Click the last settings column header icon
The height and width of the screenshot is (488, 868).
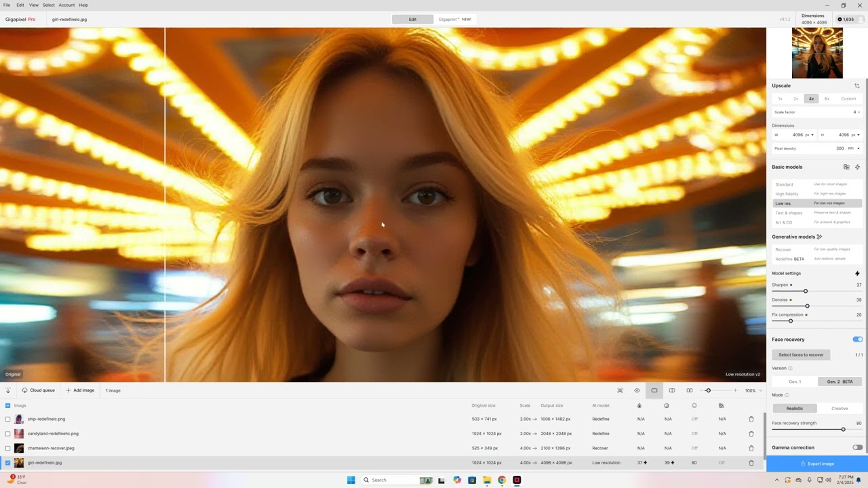click(722, 405)
